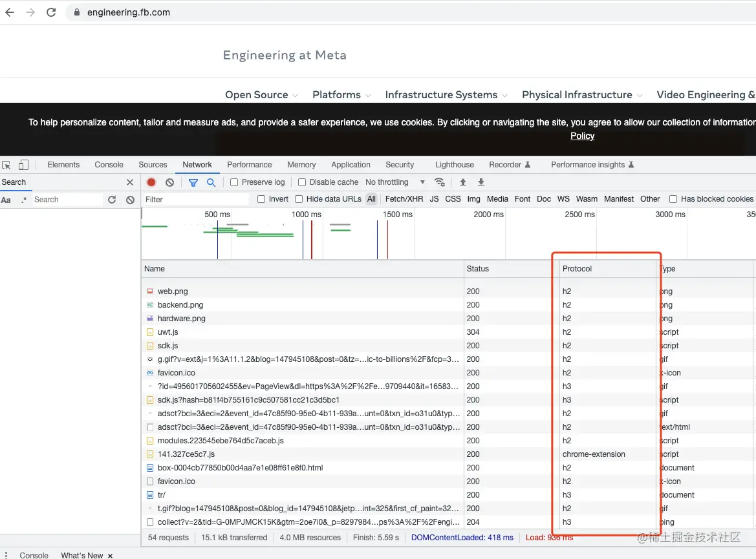The height and width of the screenshot is (559, 756).
Task: Click the hardware.png file icon
Action: 150,319
